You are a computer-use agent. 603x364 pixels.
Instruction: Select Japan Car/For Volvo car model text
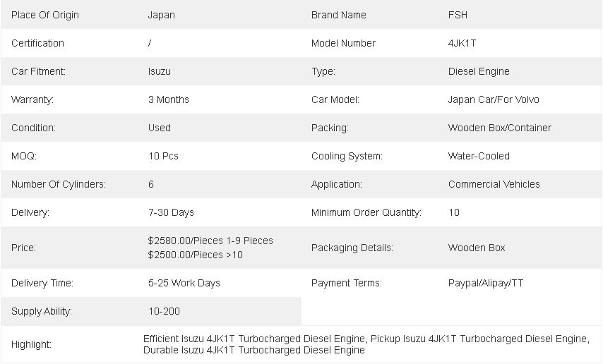pos(494,99)
